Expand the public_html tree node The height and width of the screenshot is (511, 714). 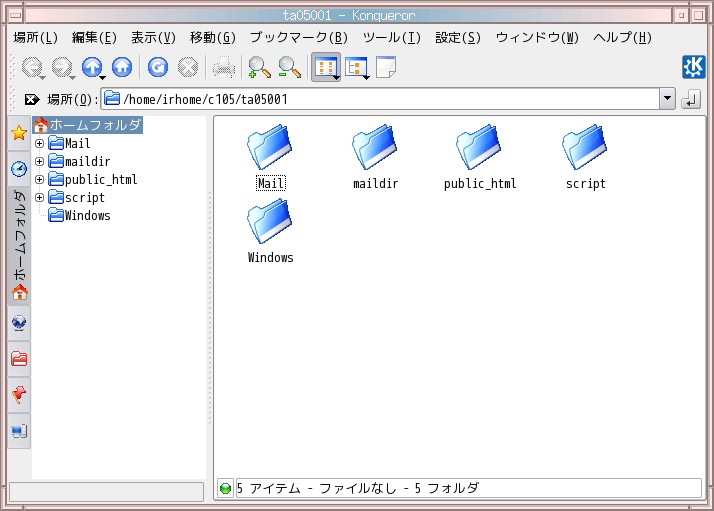pyautogui.click(x=40, y=179)
